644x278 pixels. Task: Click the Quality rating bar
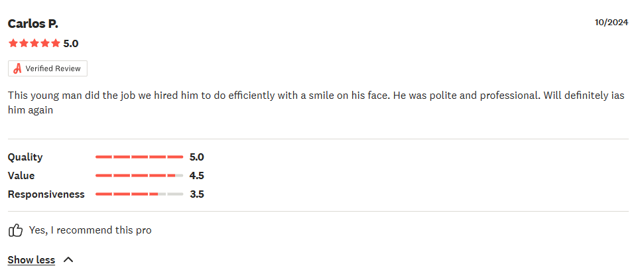pyautogui.click(x=139, y=157)
